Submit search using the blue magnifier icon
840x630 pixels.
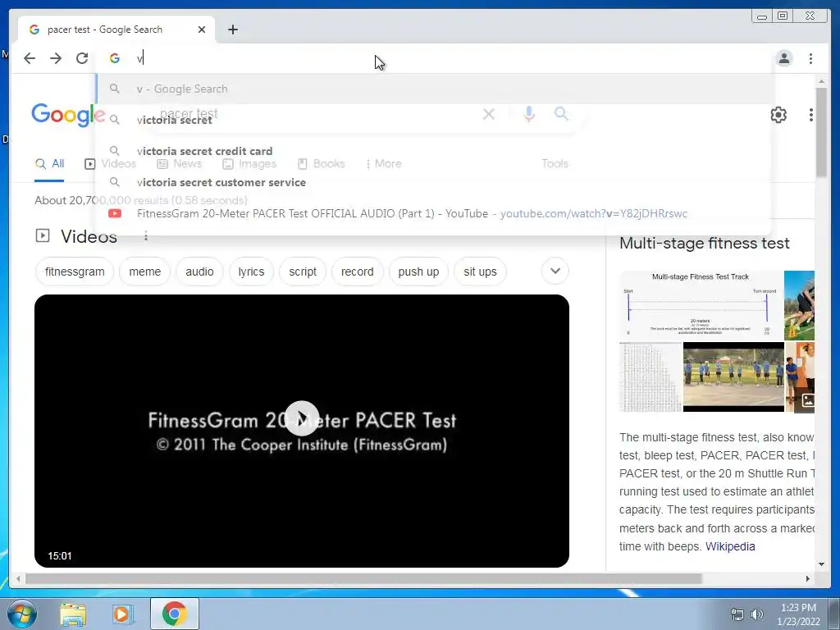click(561, 113)
